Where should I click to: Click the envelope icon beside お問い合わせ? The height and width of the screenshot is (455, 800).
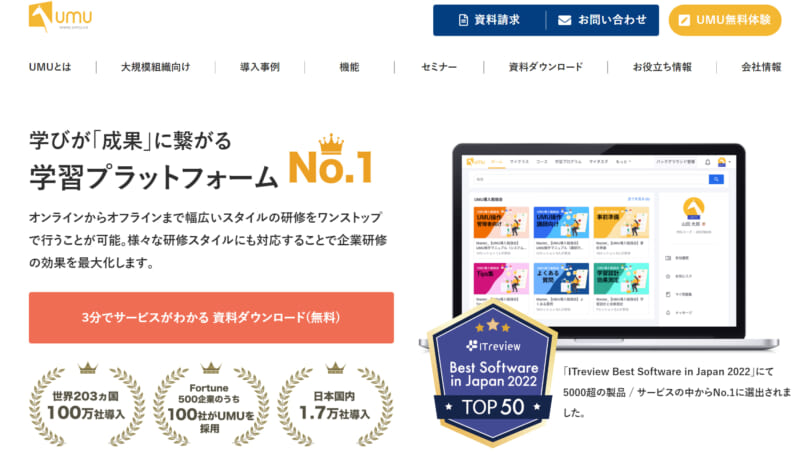tap(564, 20)
